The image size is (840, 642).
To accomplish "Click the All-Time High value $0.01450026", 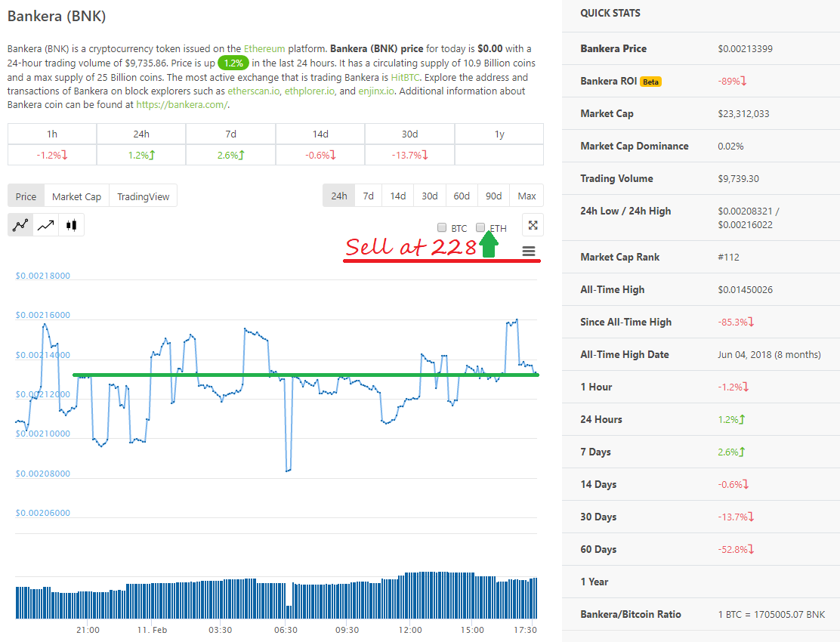I will [745, 290].
